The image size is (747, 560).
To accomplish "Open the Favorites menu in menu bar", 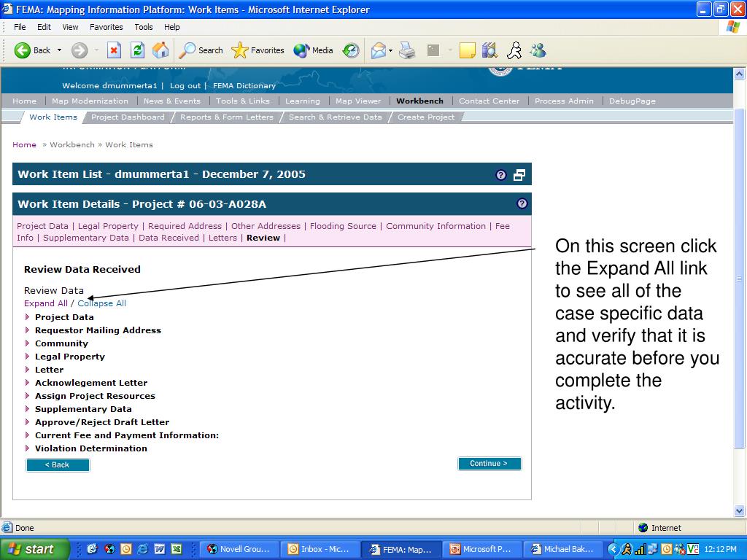I will (x=107, y=27).
